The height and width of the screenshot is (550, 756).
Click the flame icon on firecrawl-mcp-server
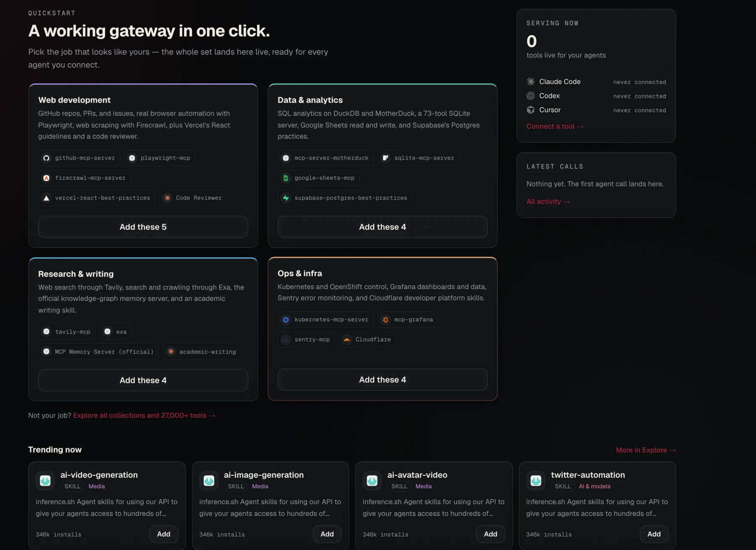point(47,178)
